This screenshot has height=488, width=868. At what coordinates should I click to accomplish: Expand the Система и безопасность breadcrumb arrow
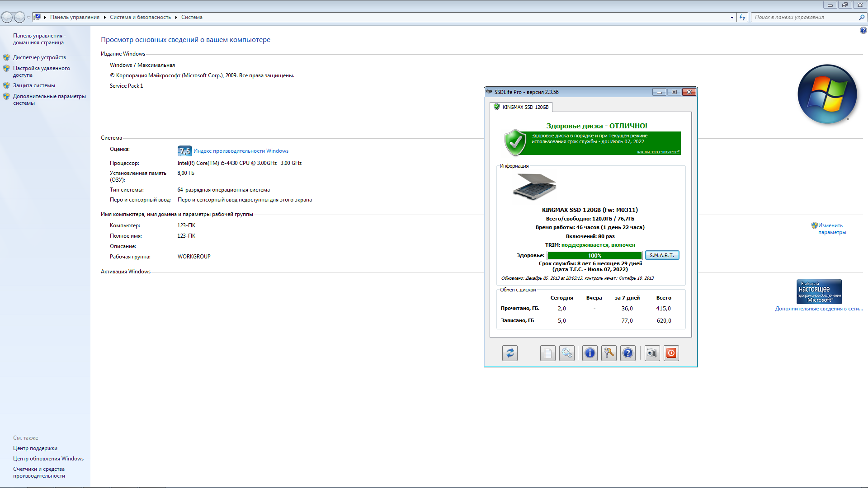click(x=176, y=17)
